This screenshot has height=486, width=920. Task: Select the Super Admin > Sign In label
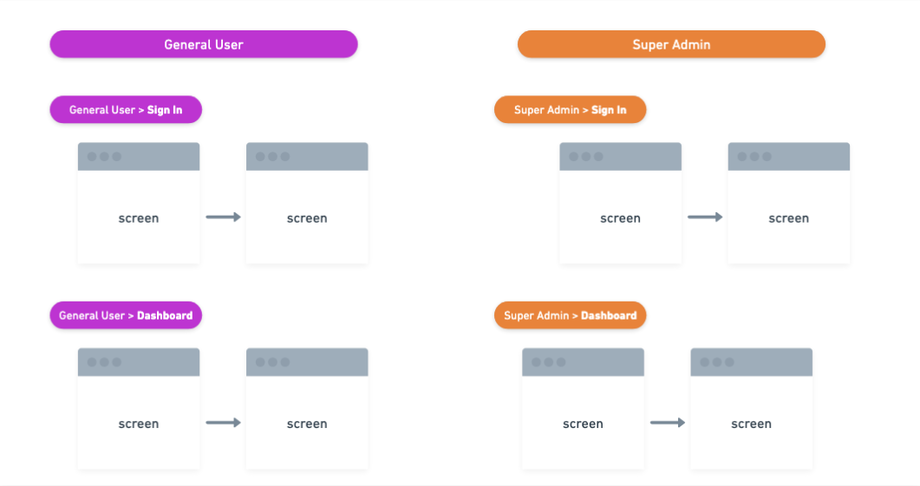pyautogui.click(x=570, y=110)
